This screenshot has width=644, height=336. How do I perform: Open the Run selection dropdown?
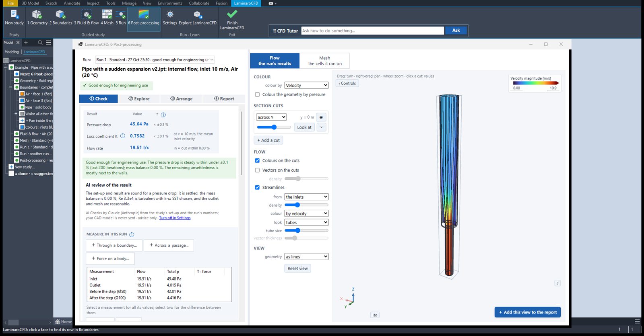click(x=155, y=60)
